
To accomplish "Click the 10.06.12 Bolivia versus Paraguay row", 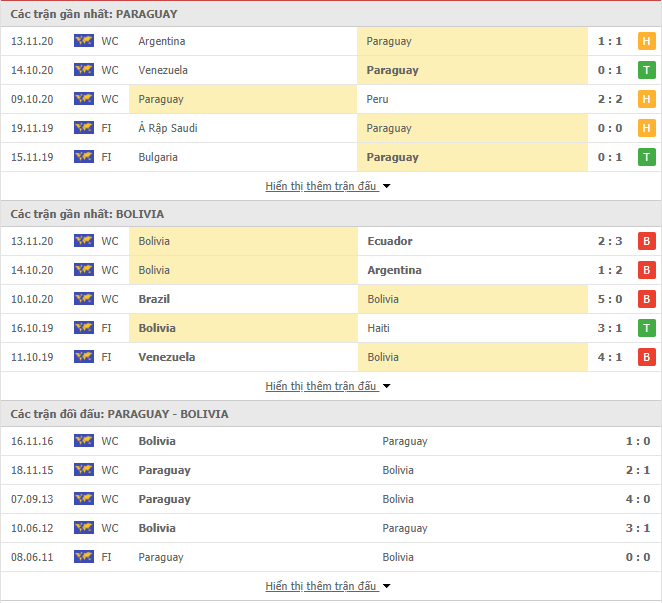I will [x=331, y=528].
